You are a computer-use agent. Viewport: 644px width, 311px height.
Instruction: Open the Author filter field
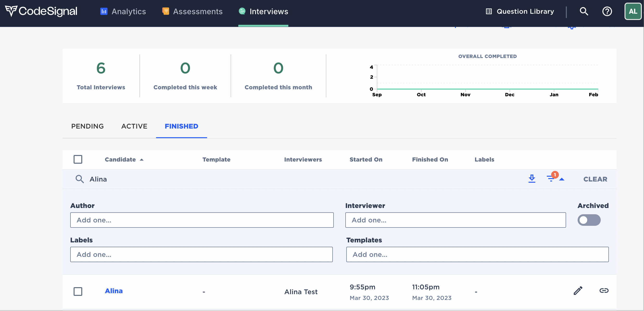tap(202, 220)
